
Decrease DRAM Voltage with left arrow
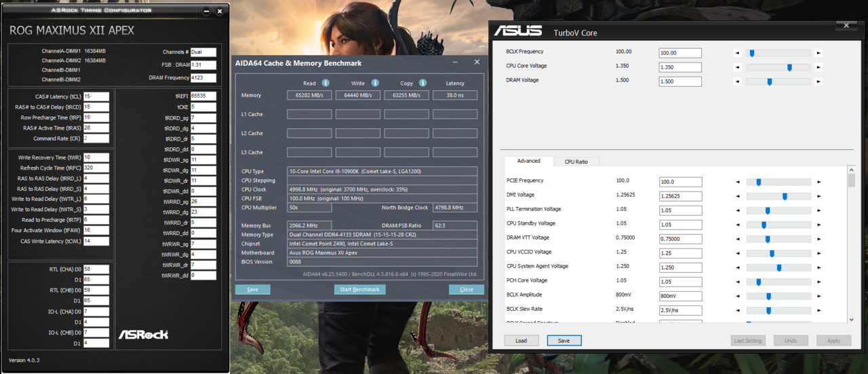click(x=737, y=81)
